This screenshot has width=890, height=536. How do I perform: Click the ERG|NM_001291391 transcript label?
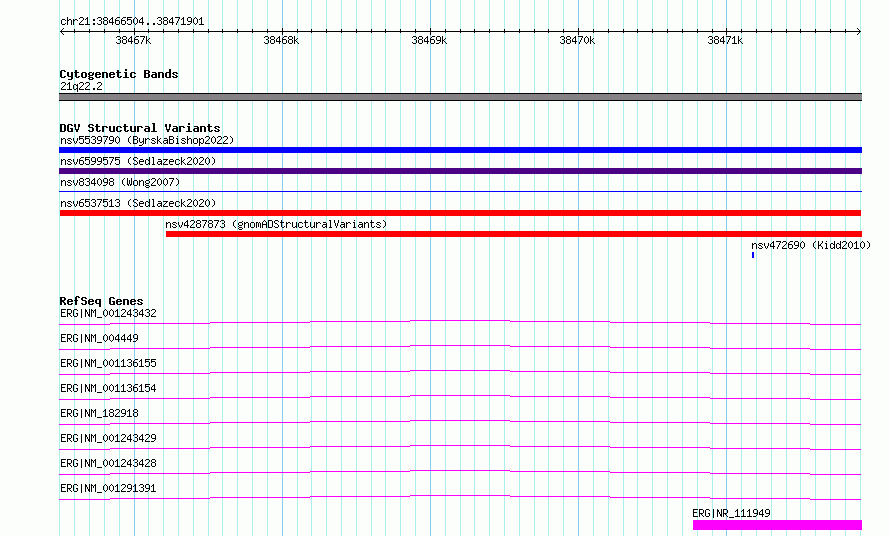[108, 488]
